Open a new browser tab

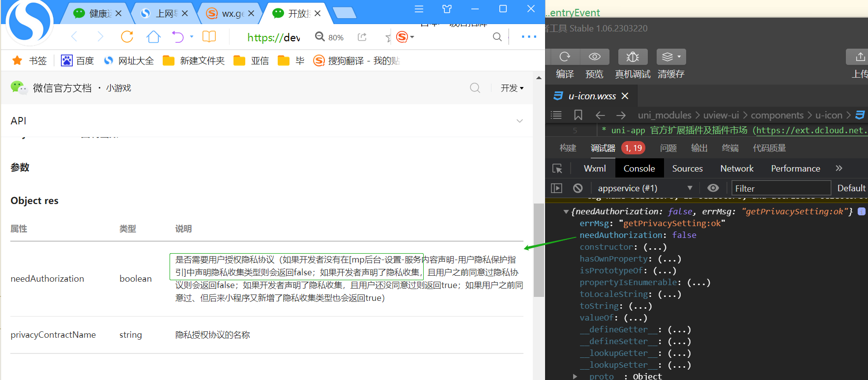(x=345, y=13)
